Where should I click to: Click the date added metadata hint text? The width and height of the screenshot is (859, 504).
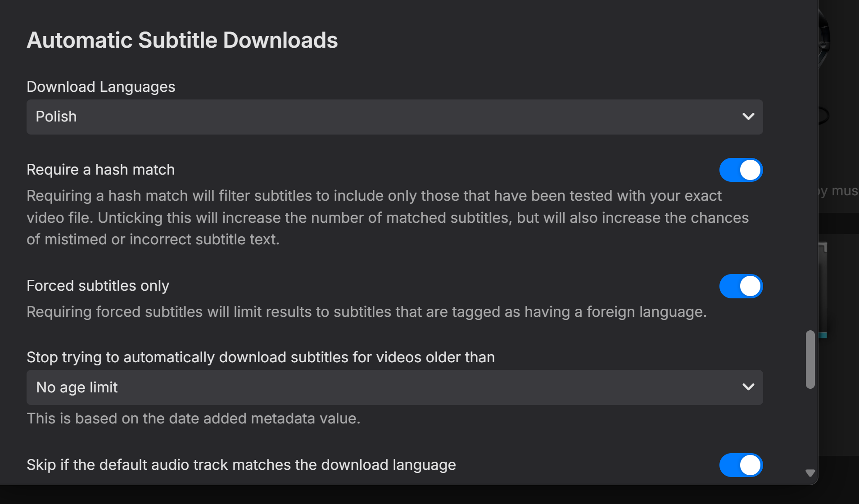coord(193,418)
